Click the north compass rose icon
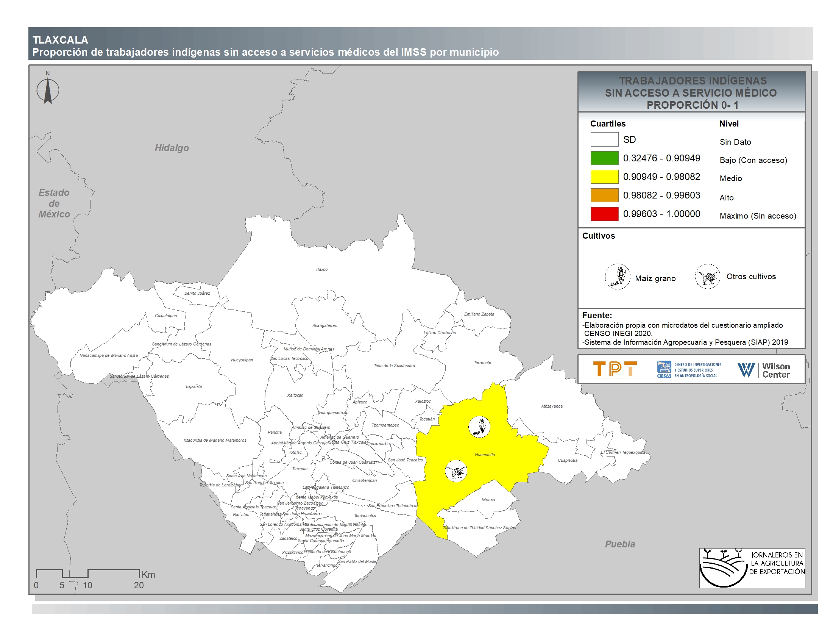This screenshot has height=644, width=833. (x=48, y=91)
